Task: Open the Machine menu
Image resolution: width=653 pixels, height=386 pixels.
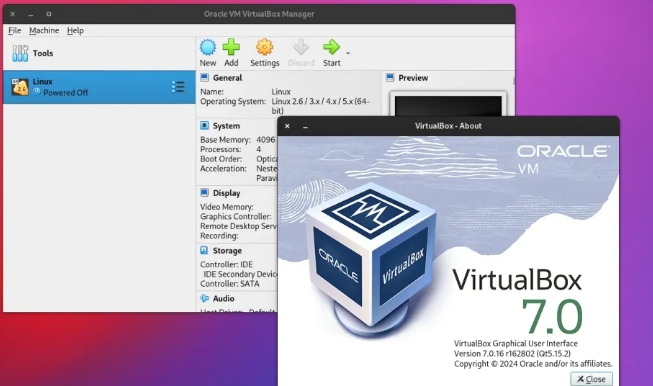Action: coord(44,30)
